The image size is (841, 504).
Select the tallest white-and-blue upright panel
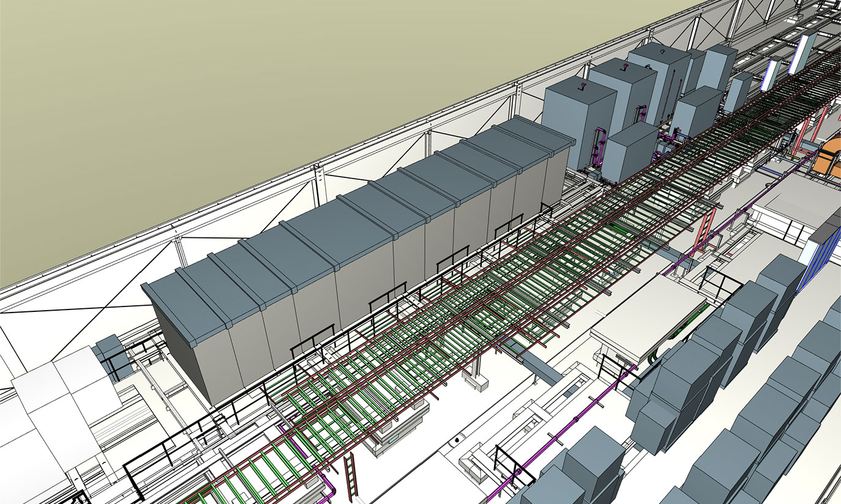803,53
